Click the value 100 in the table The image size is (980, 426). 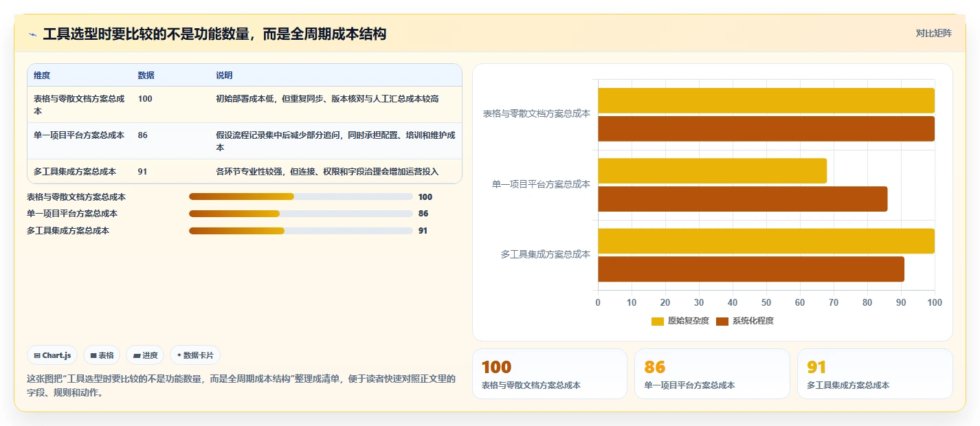pyautogui.click(x=145, y=99)
